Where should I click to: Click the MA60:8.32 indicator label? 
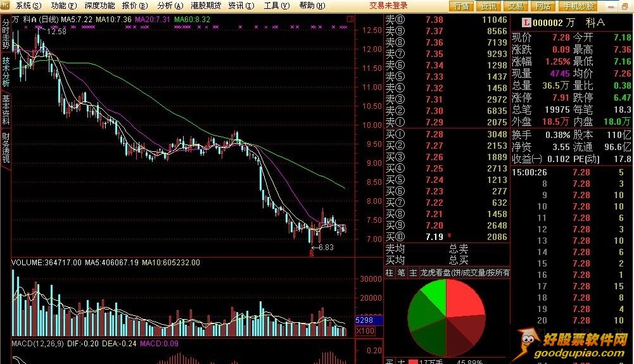pyautogui.click(x=192, y=20)
